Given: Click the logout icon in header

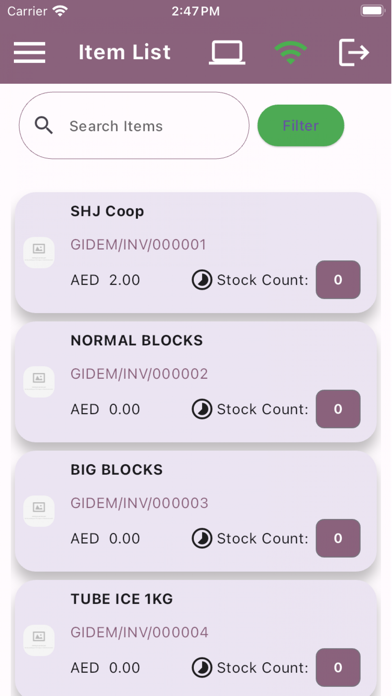Looking at the screenshot, I should [x=354, y=52].
